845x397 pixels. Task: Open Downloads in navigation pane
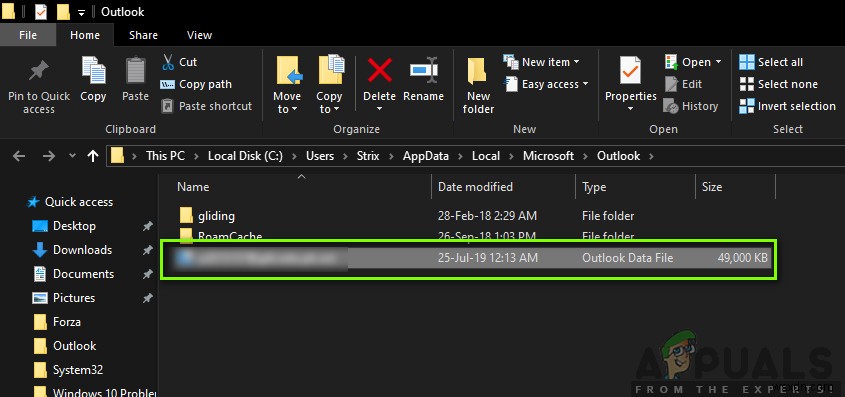click(x=82, y=250)
